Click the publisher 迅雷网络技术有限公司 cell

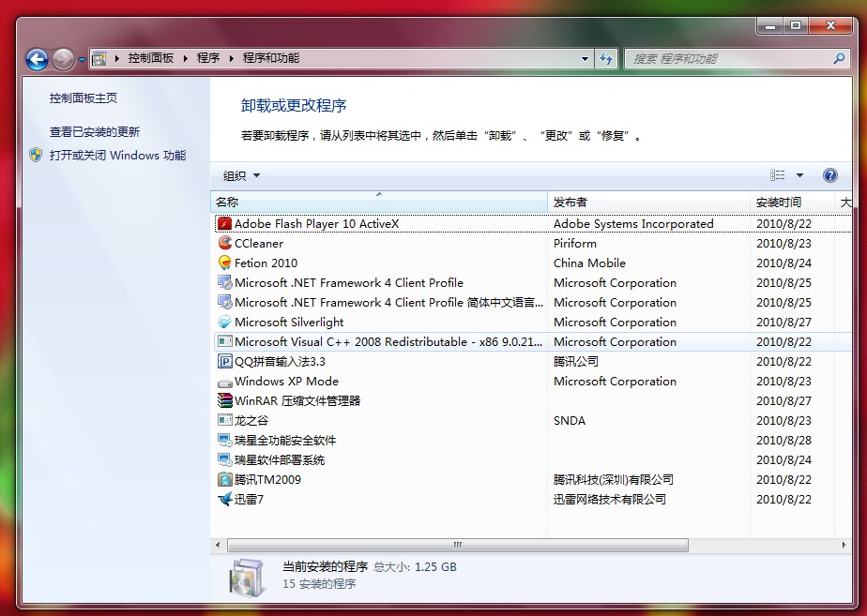coord(610,500)
